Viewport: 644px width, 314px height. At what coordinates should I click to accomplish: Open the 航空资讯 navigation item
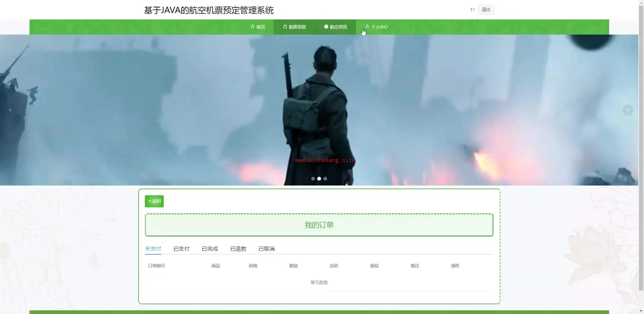335,27
